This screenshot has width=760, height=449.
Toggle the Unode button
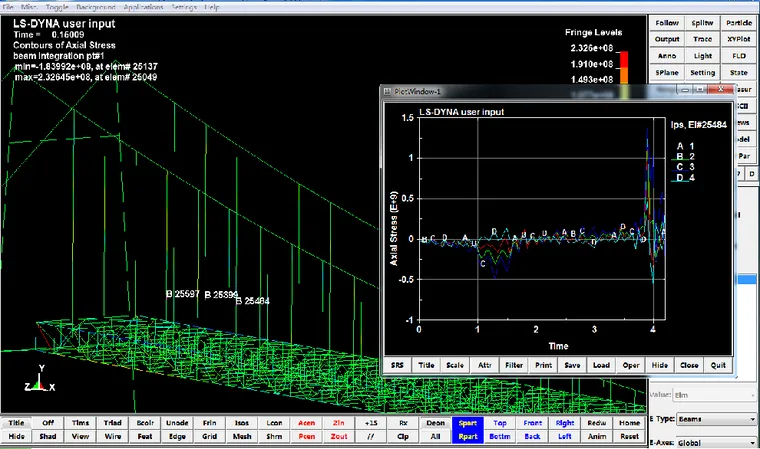coord(177,423)
